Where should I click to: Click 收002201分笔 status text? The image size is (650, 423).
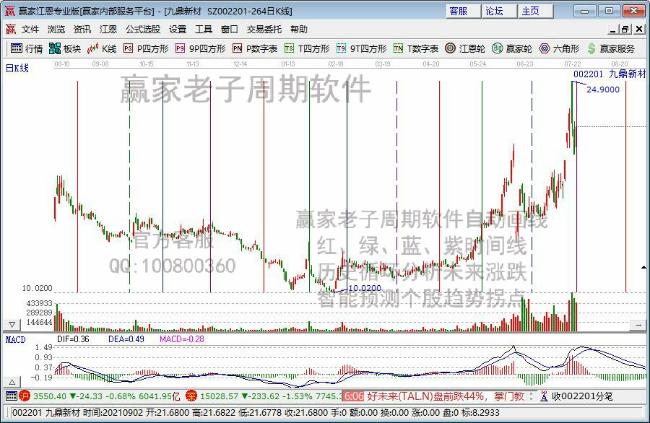pos(582,396)
